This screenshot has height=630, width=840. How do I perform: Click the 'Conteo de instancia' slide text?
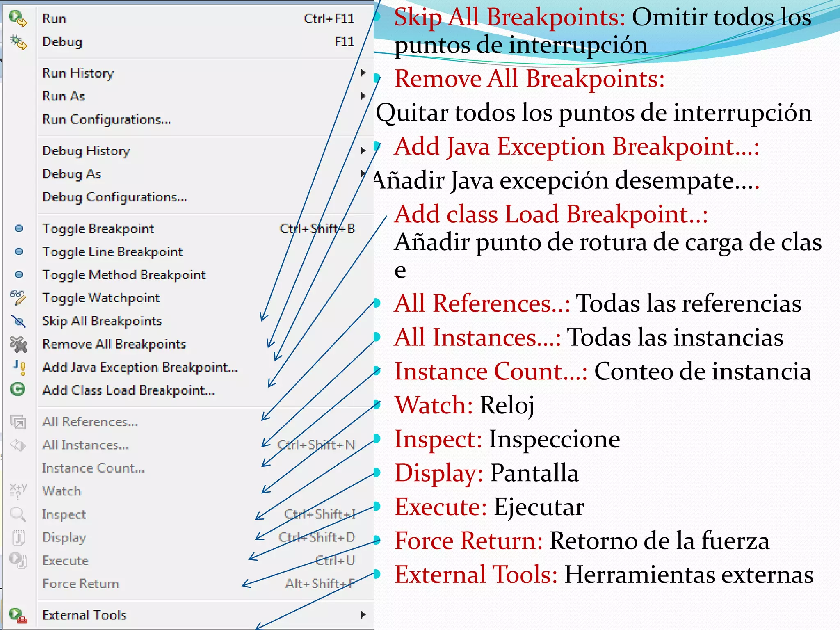click(x=703, y=371)
